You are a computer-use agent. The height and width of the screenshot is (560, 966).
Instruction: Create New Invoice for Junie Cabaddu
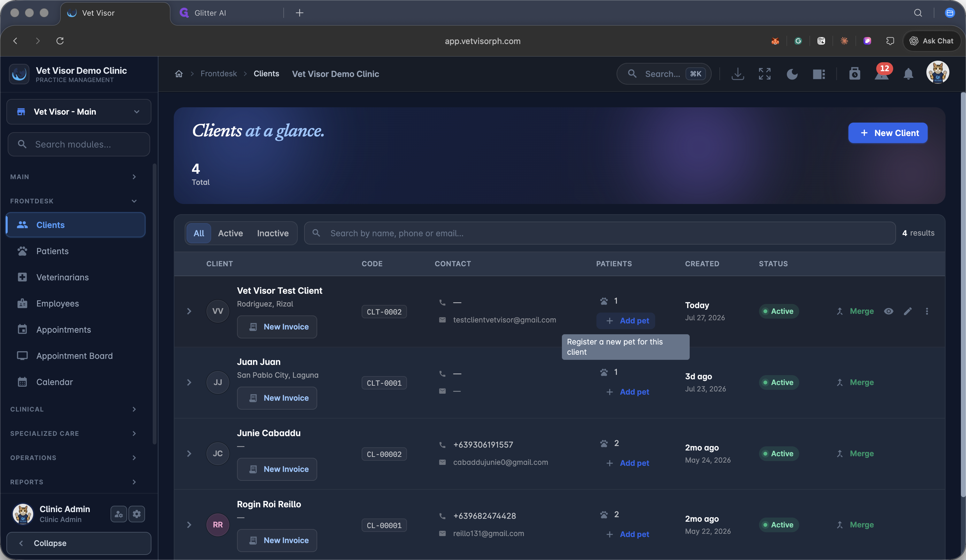coord(277,469)
